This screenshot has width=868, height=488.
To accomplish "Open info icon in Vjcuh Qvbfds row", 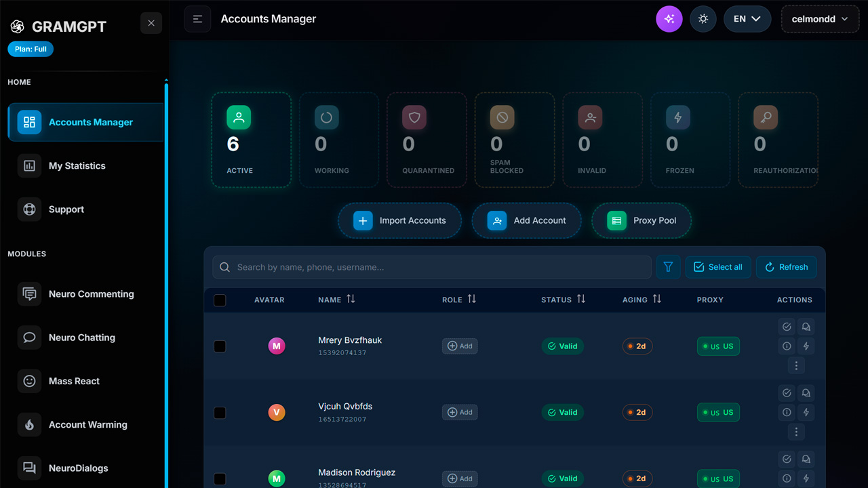I will [x=787, y=412].
